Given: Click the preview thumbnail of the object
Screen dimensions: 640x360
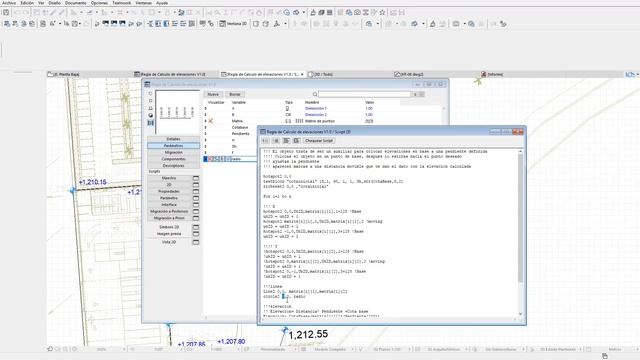Looking at the screenshot, I should (x=177, y=113).
